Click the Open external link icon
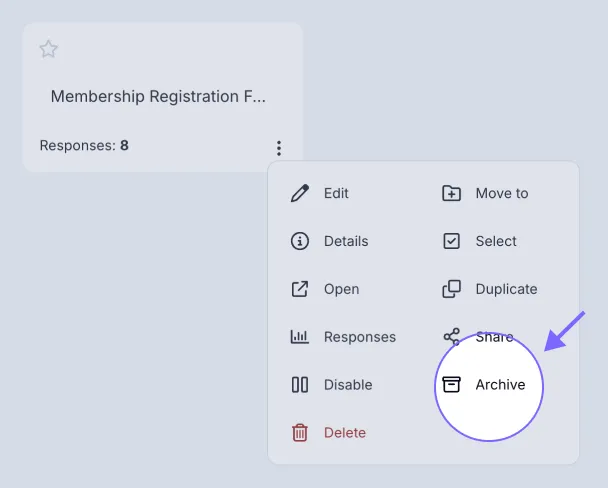Image resolution: width=608 pixels, height=488 pixels. (x=300, y=289)
